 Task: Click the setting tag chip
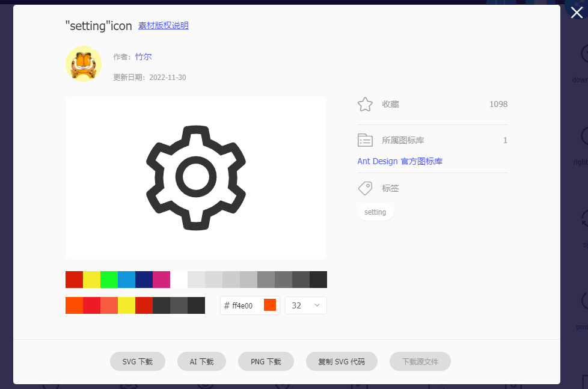coord(375,212)
